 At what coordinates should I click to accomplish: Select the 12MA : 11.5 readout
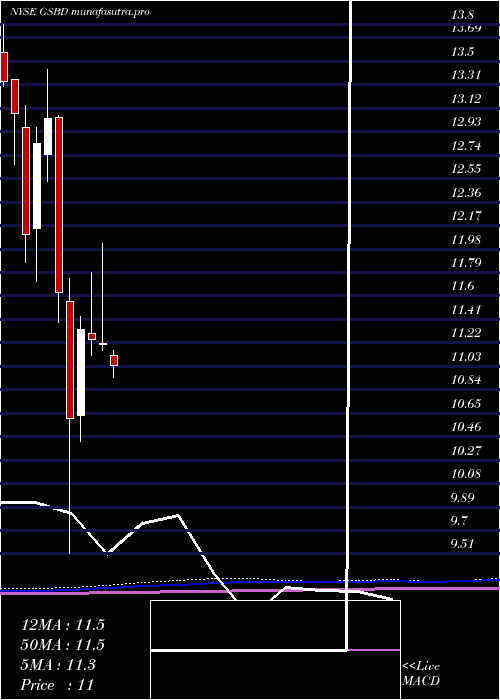pos(63,625)
